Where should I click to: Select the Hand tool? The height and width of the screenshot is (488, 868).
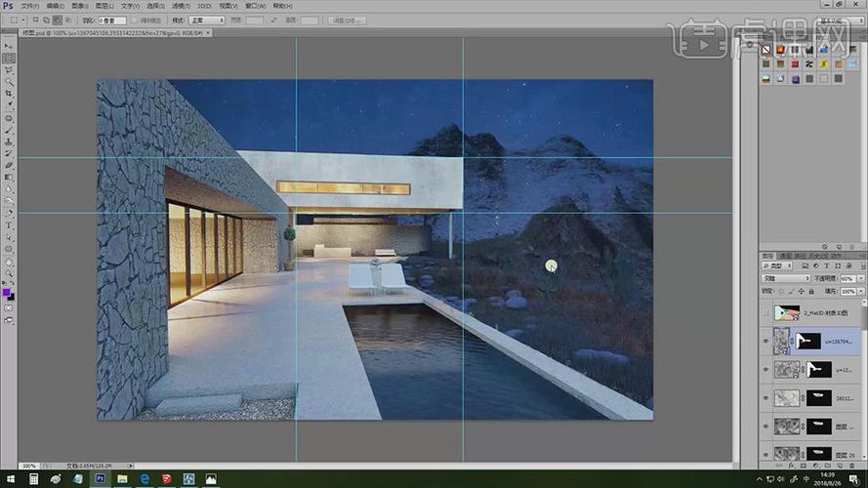point(9,263)
